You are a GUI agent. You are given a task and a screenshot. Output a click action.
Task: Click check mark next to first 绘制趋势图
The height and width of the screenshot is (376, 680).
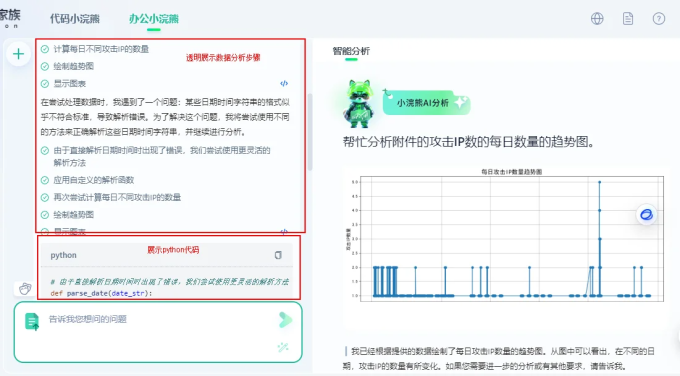tap(45, 66)
